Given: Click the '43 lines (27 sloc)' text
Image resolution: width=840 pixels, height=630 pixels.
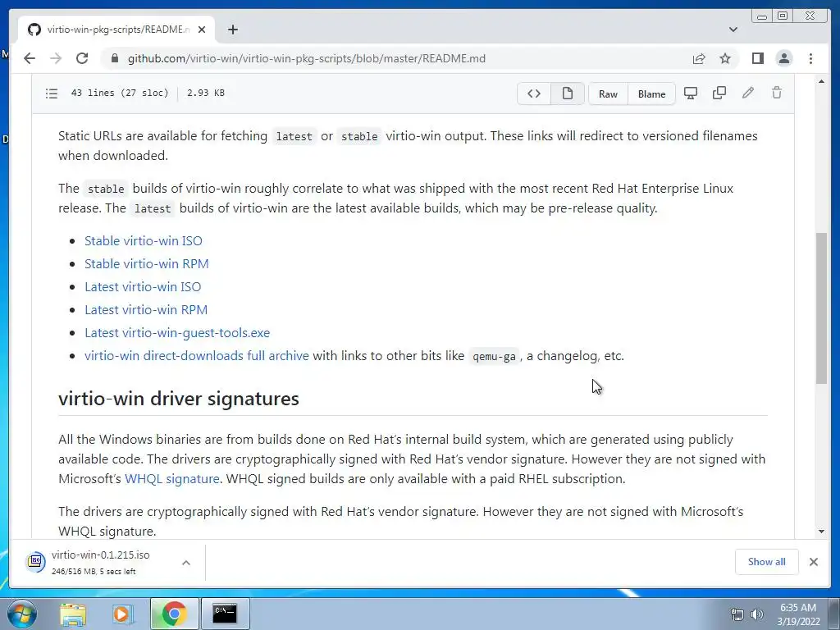Looking at the screenshot, I should tap(120, 93).
